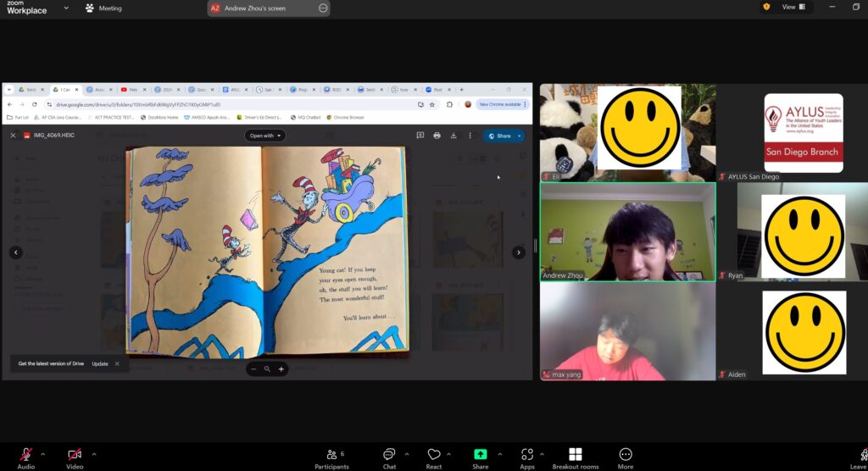Open the 'MQ Chatbot' bookmark

[306, 118]
